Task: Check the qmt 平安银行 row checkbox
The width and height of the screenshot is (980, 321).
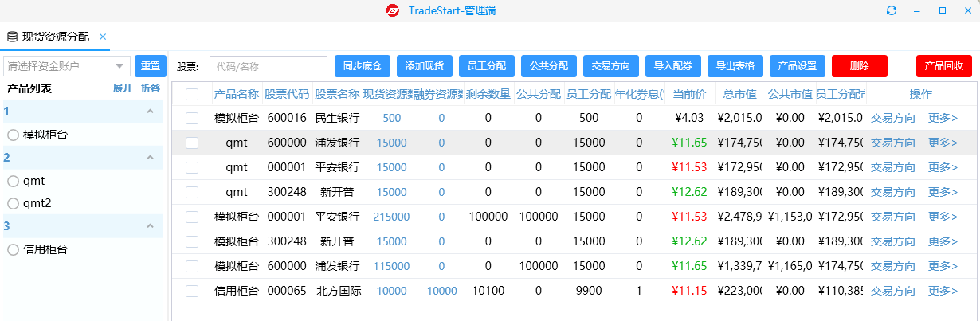Action: 192,167
